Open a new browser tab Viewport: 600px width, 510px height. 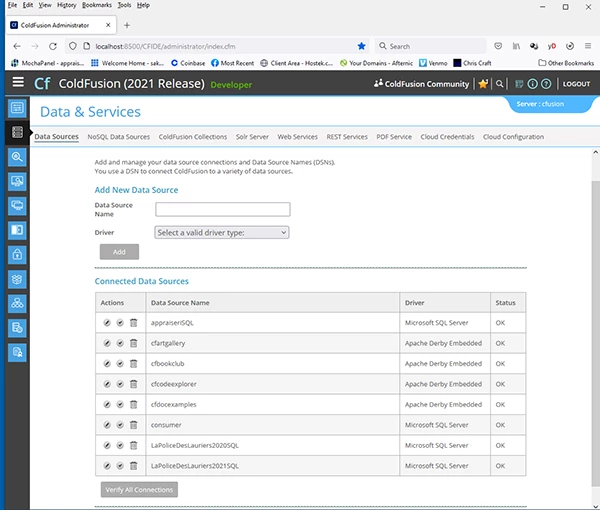coord(127,25)
